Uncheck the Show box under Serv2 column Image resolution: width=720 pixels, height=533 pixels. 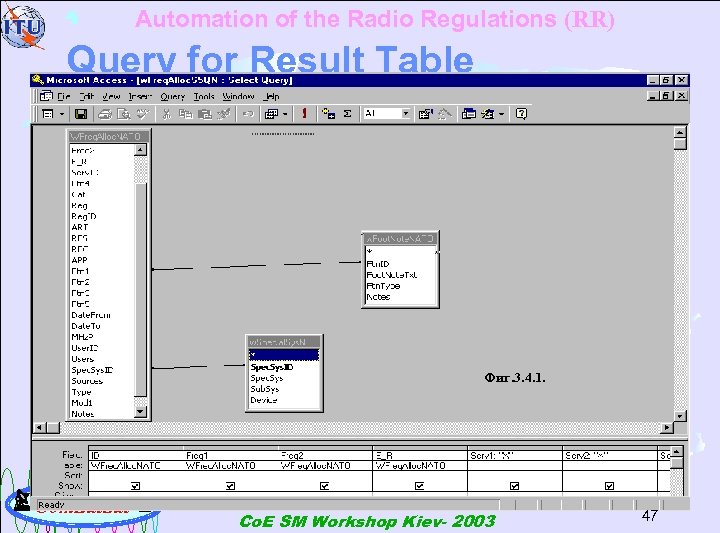tap(609, 486)
